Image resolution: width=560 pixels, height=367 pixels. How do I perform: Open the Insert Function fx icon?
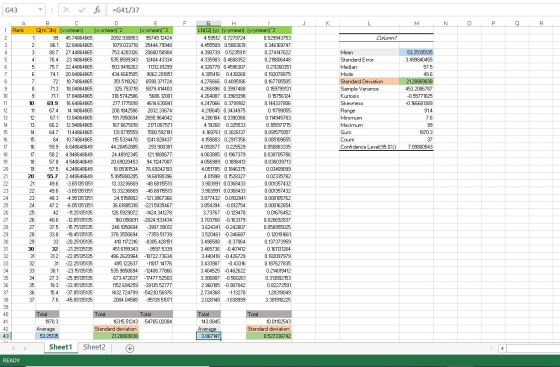(x=97, y=10)
